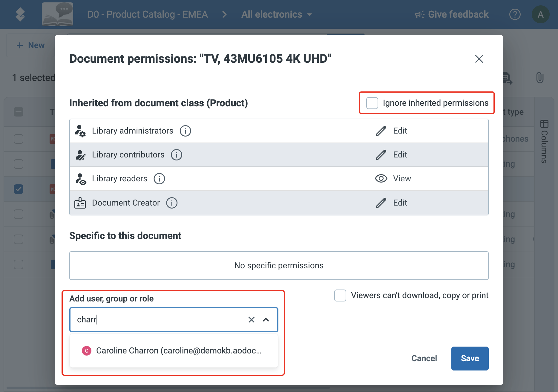The image size is (558, 392).
Task: Open the help question mark icon
Action: click(515, 14)
